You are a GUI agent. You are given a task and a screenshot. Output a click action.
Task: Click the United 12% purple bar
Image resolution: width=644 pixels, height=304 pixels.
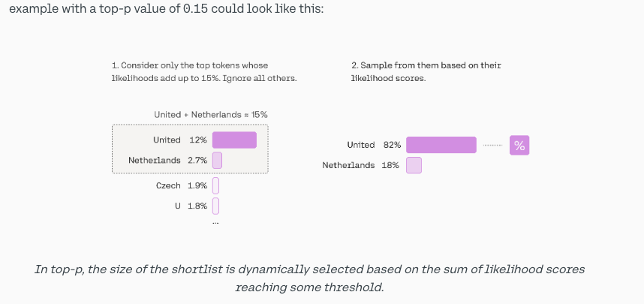234,140
